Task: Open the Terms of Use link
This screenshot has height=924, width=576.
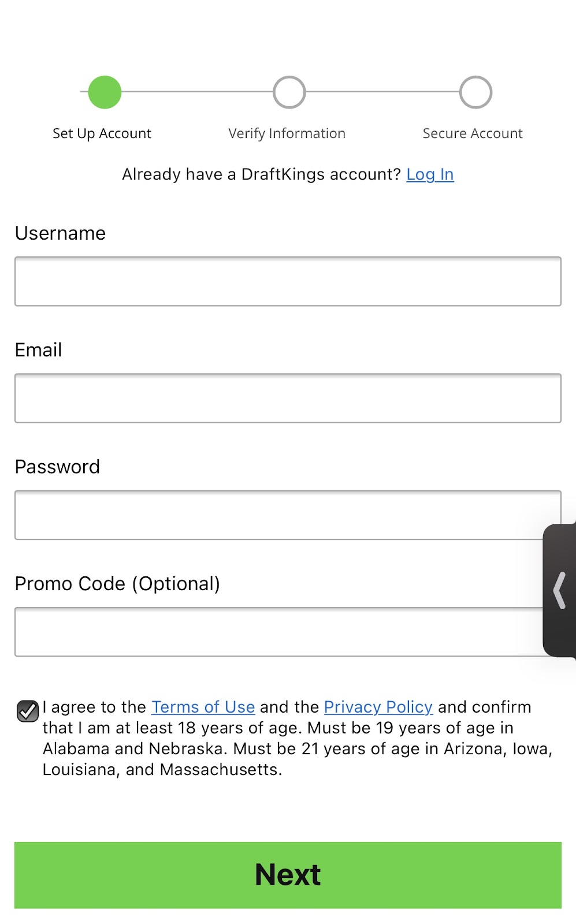Action: click(203, 707)
